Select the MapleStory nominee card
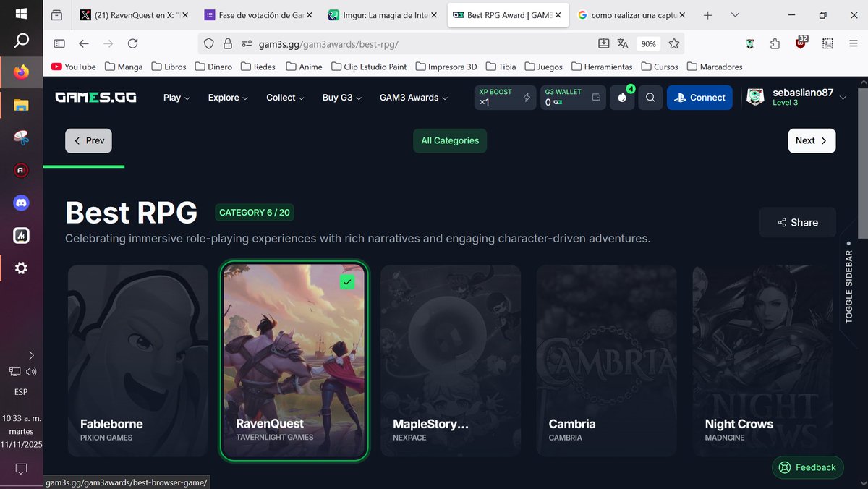 (x=451, y=360)
